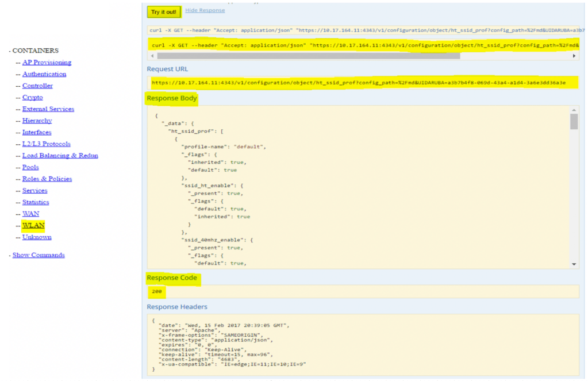Viewport: 588px width, 381px height.
Task: Click the Show Commands link
Action: 39,255
